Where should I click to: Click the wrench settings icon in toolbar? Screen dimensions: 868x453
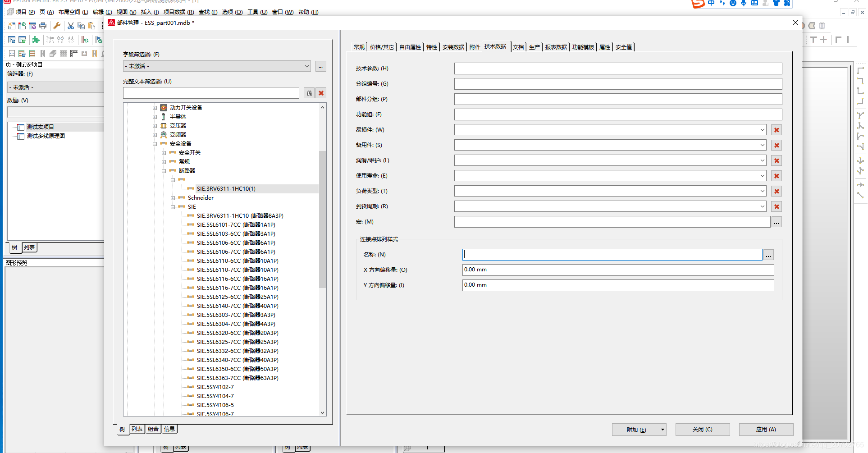[x=57, y=26]
